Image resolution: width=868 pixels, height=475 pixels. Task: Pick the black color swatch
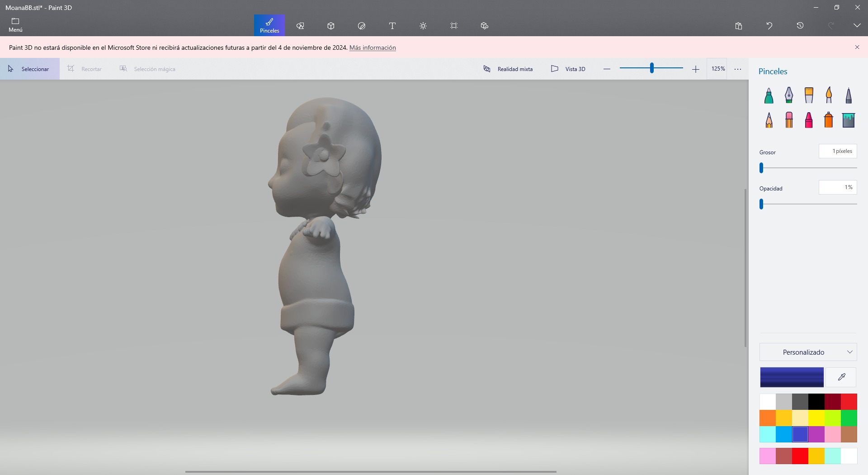pyautogui.click(x=816, y=402)
